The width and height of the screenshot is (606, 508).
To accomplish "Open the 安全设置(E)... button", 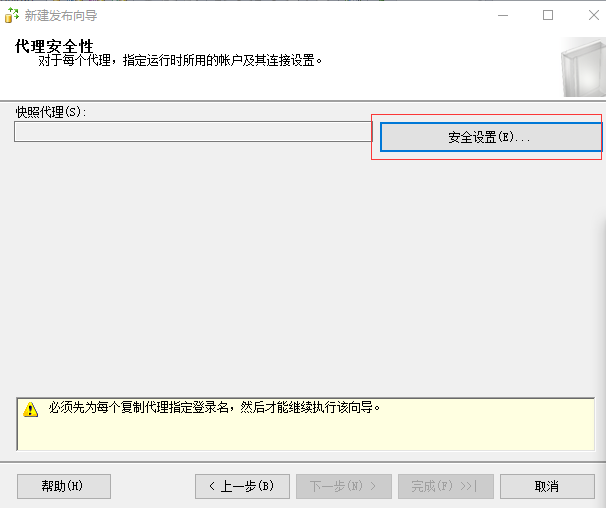I will (x=491, y=137).
